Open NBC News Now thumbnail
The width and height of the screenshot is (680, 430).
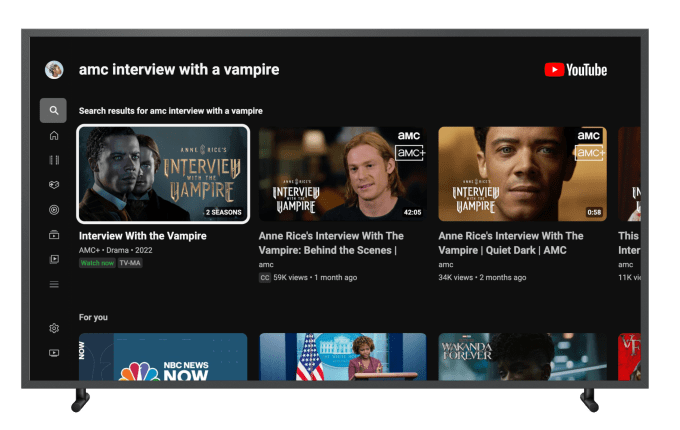[163, 357]
